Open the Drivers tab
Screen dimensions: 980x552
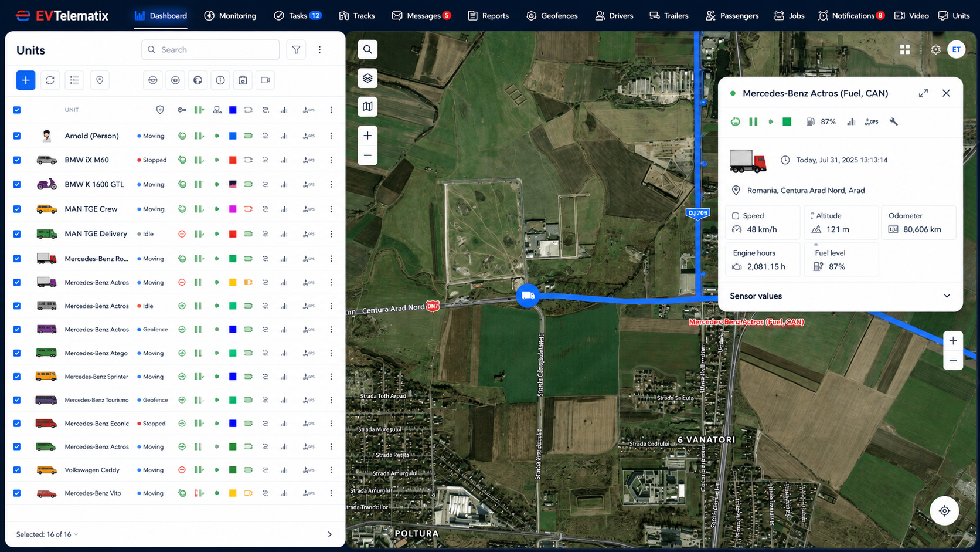[614, 16]
